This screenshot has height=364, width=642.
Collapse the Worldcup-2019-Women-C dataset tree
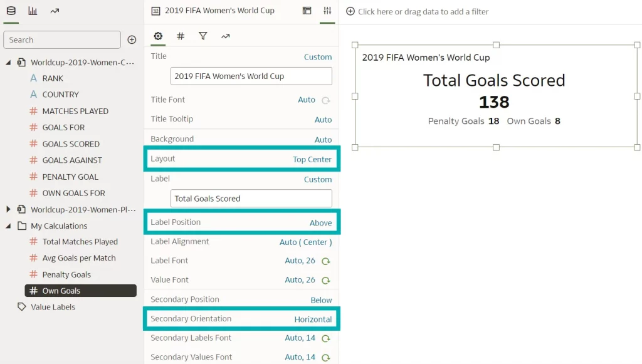tap(9, 62)
